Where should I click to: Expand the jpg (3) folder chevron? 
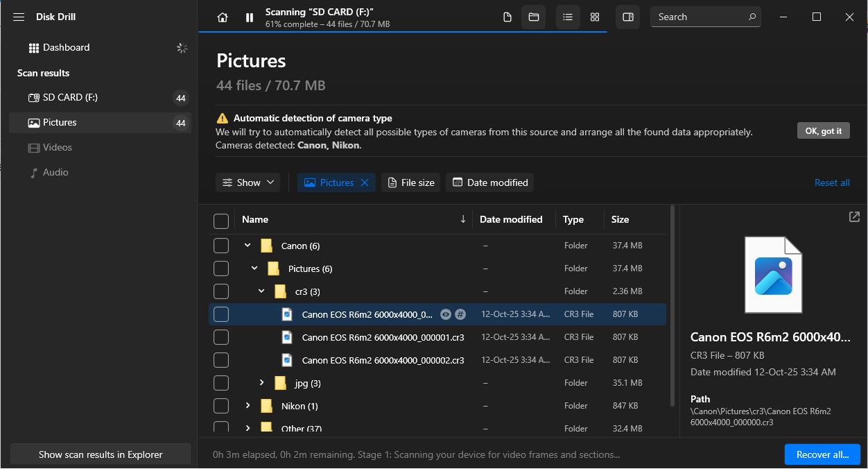pos(261,383)
